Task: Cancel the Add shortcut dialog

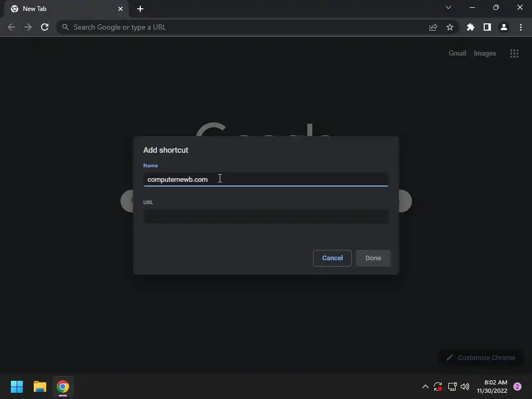Action: [x=332, y=258]
